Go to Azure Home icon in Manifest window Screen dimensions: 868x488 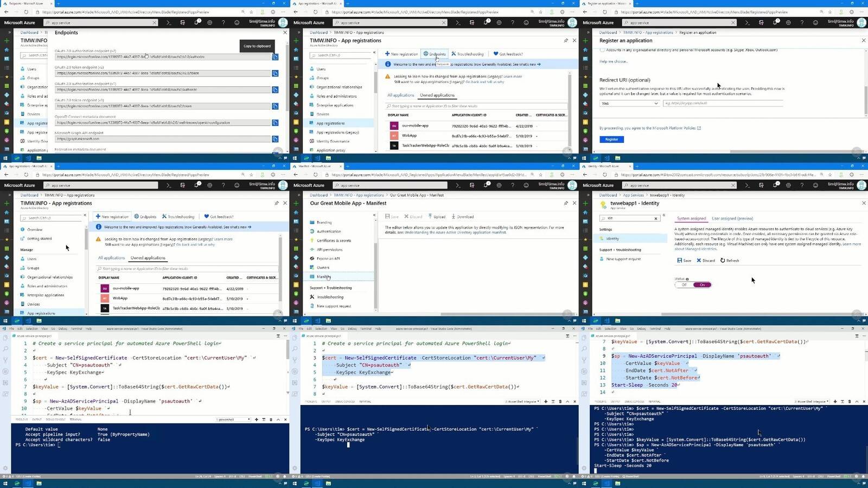(x=296, y=212)
